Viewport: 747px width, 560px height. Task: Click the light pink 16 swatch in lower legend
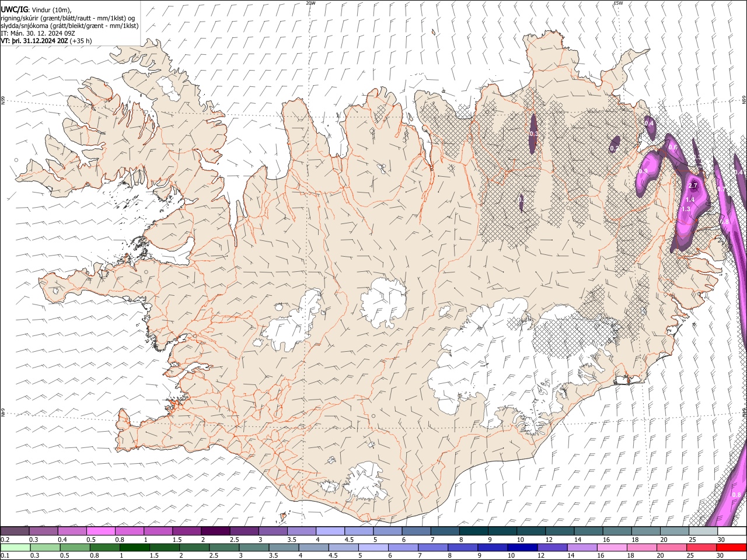[x=612, y=547]
